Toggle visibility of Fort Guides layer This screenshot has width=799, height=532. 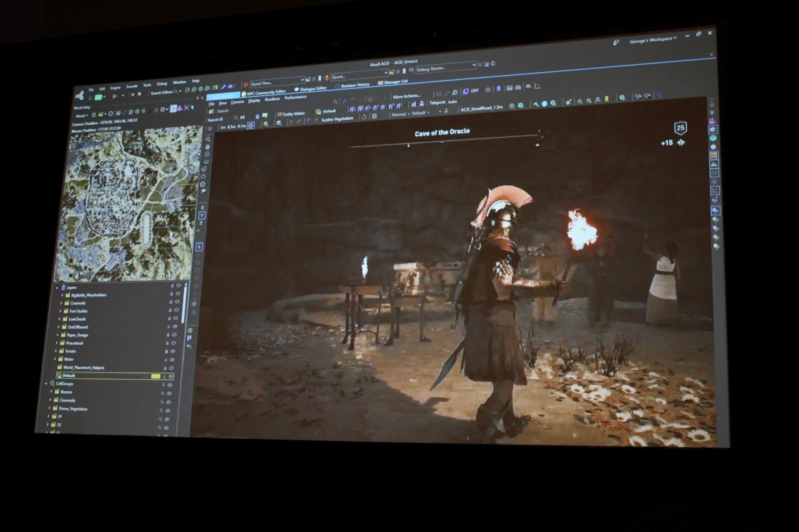[x=177, y=310]
